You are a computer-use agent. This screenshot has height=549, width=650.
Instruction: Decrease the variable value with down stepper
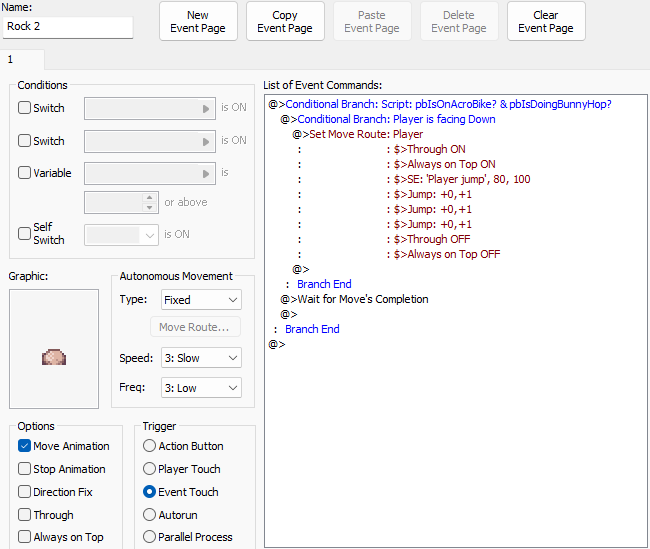pos(150,207)
